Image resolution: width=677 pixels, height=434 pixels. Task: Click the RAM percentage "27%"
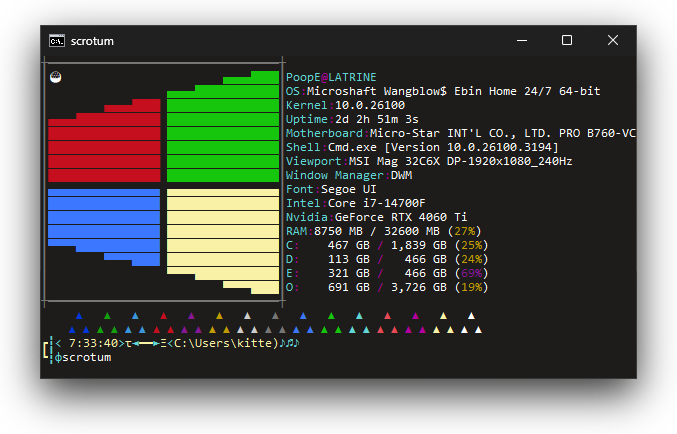pyautogui.click(x=465, y=231)
